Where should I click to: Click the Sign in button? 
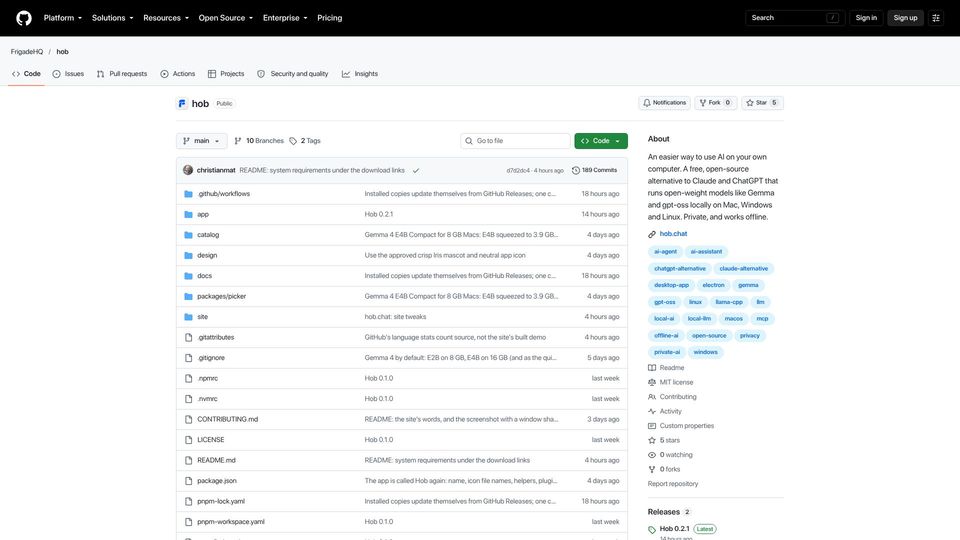[x=866, y=18]
